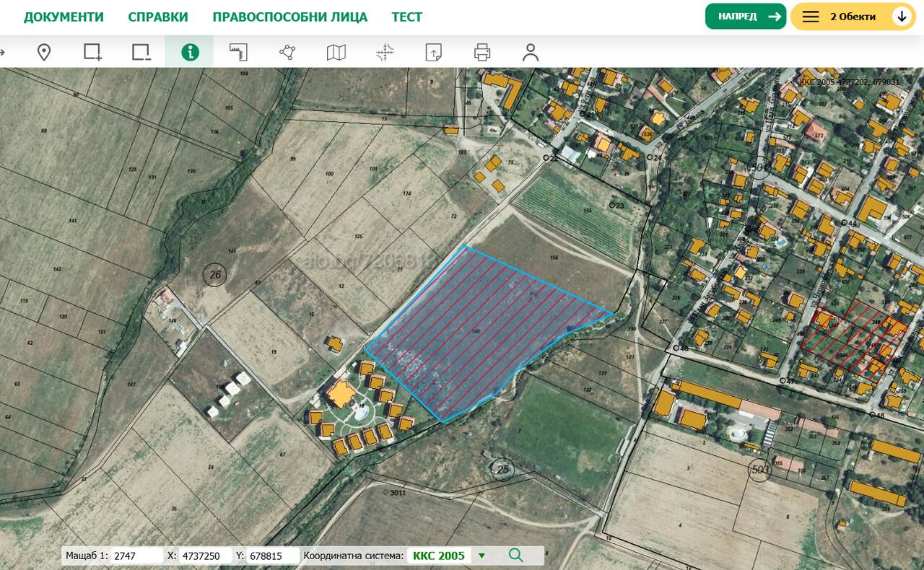Click the НАПРЕД button

pos(745,17)
